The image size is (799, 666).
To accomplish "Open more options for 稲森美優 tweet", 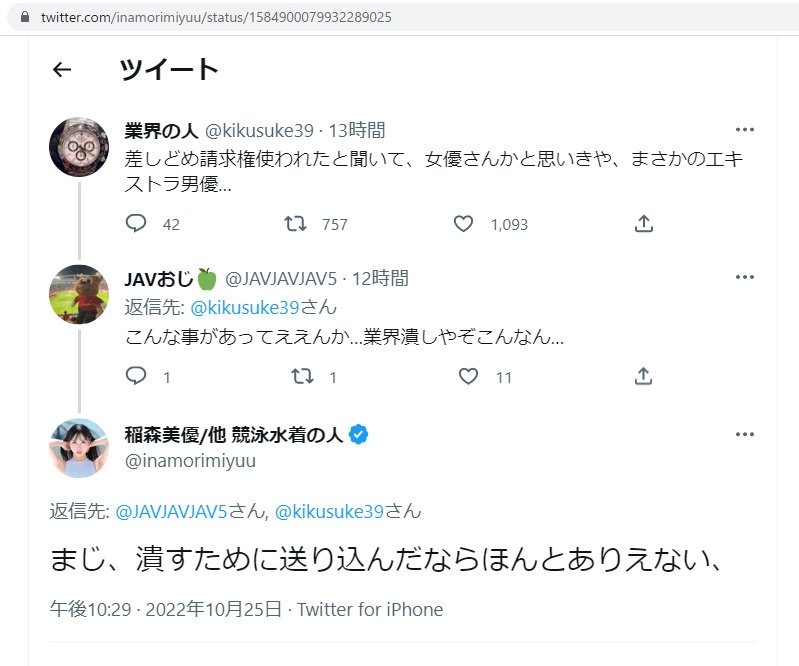I will [x=744, y=434].
